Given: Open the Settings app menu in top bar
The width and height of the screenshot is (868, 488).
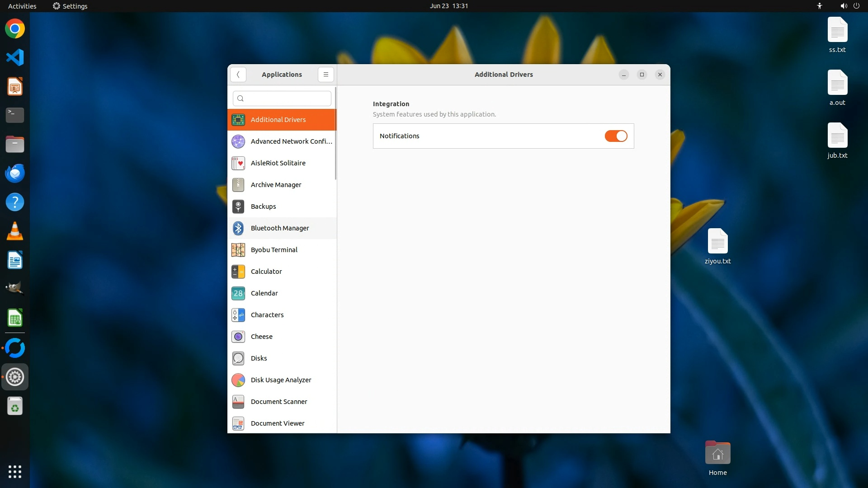Looking at the screenshot, I should [x=70, y=6].
